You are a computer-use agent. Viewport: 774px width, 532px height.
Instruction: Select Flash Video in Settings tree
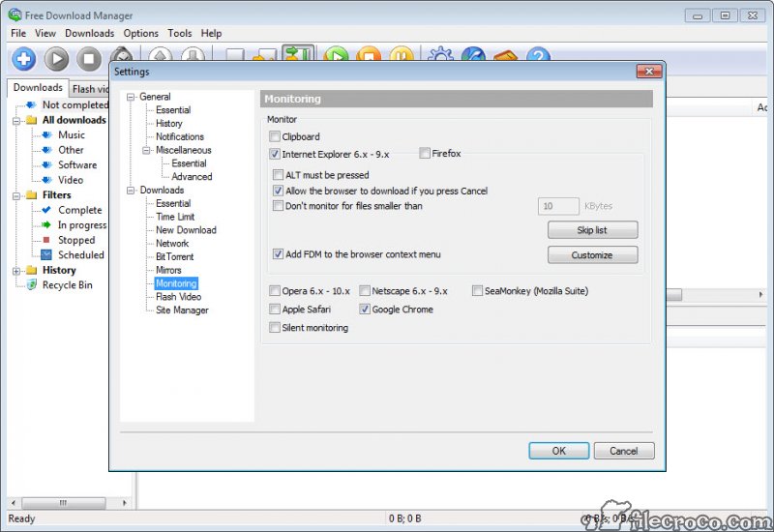(178, 297)
